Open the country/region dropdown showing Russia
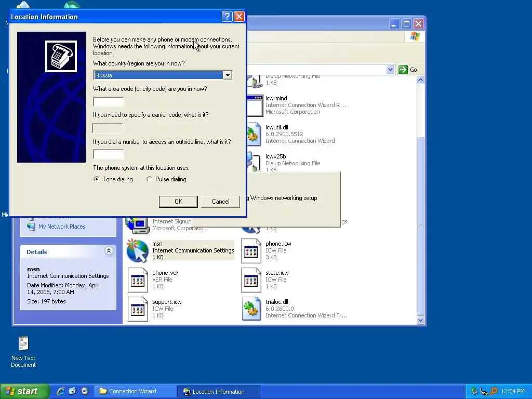 pyautogui.click(x=228, y=75)
